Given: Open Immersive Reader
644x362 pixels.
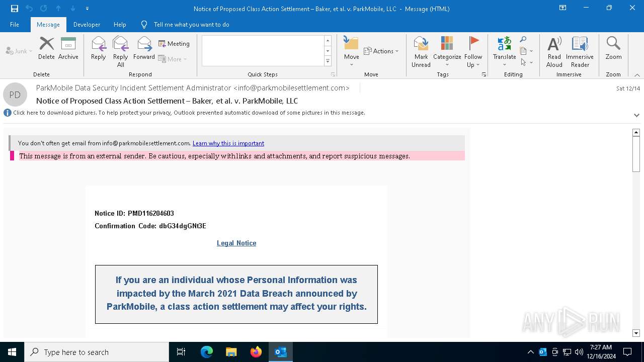Looking at the screenshot, I should pyautogui.click(x=580, y=51).
